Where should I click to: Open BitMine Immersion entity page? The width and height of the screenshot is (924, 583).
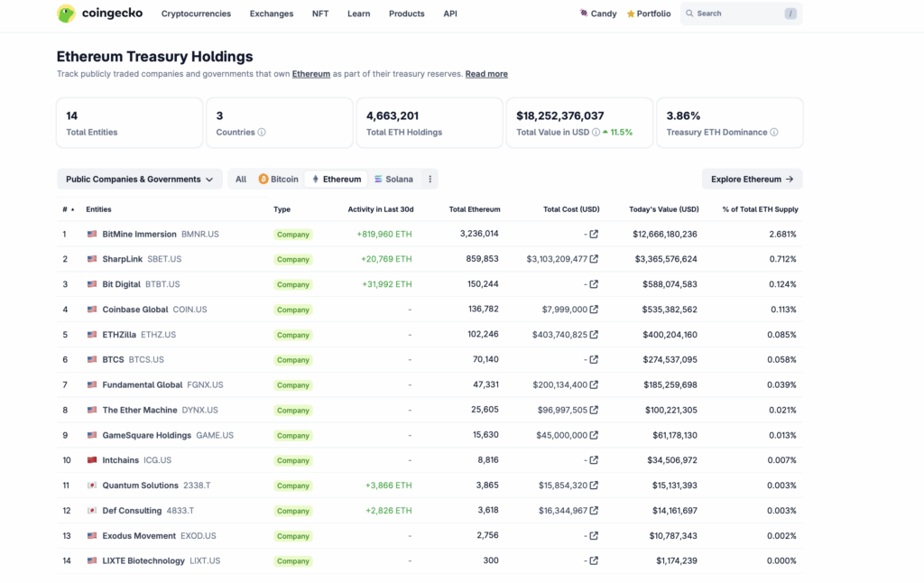tap(139, 234)
